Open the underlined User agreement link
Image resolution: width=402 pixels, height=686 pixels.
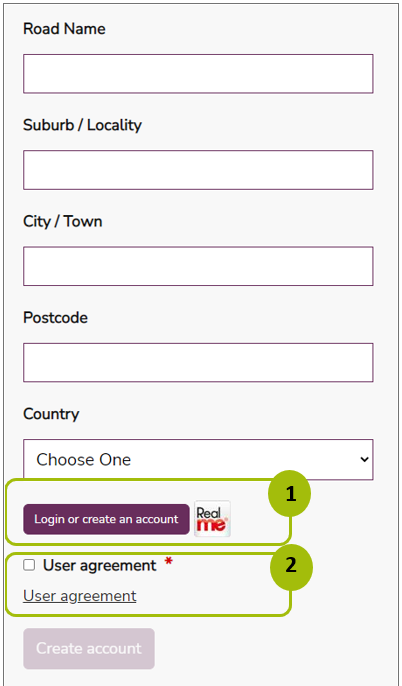80,596
